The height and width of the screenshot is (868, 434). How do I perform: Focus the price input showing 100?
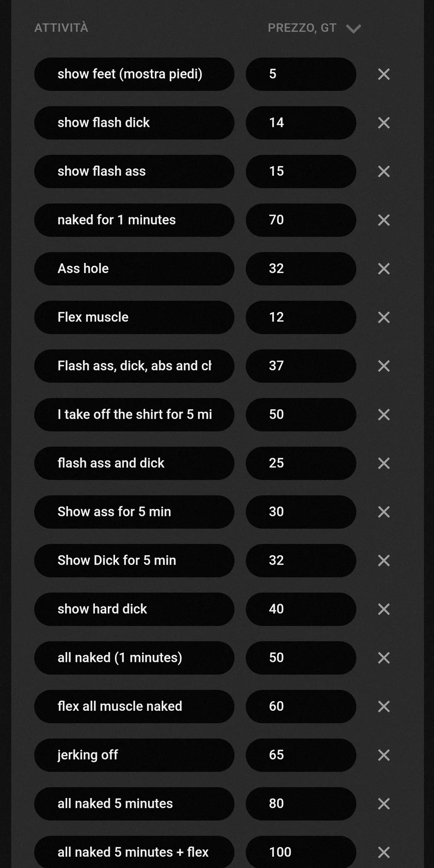[300, 852]
